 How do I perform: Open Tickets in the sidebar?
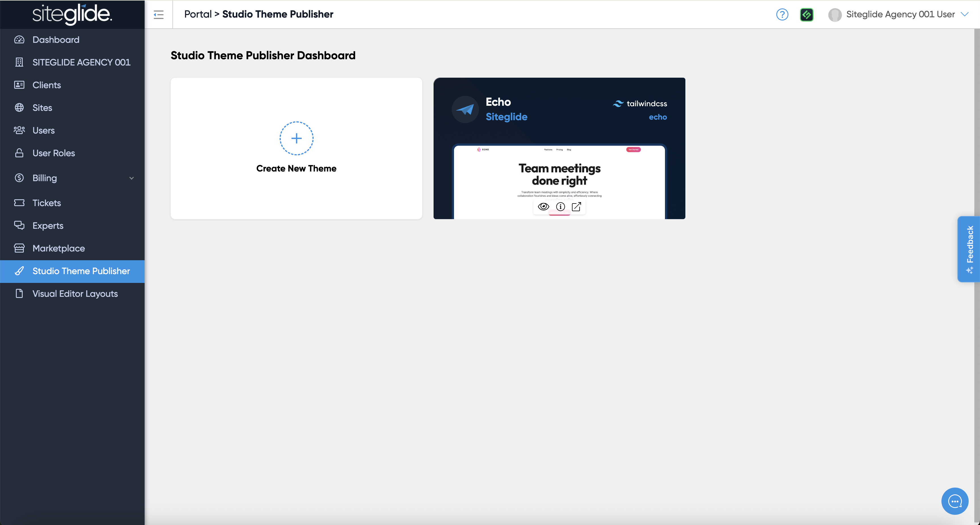tap(47, 203)
